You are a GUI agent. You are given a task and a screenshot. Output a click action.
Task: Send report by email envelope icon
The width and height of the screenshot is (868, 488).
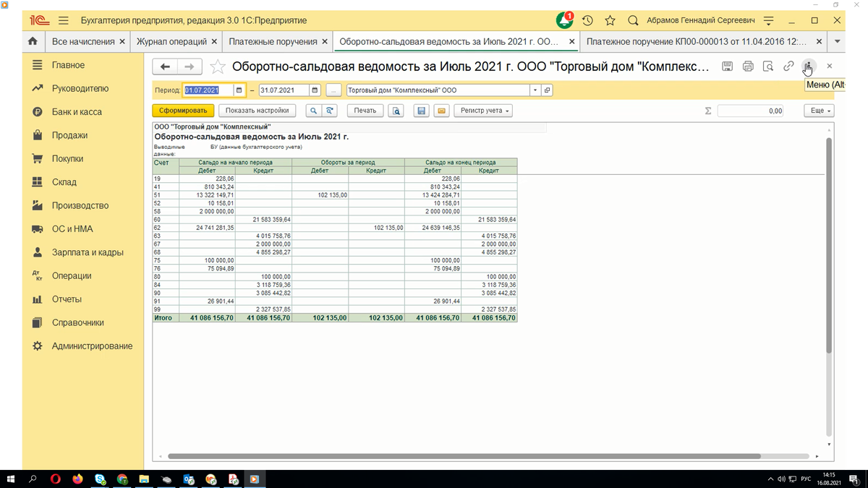pyautogui.click(x=441, y=111)
